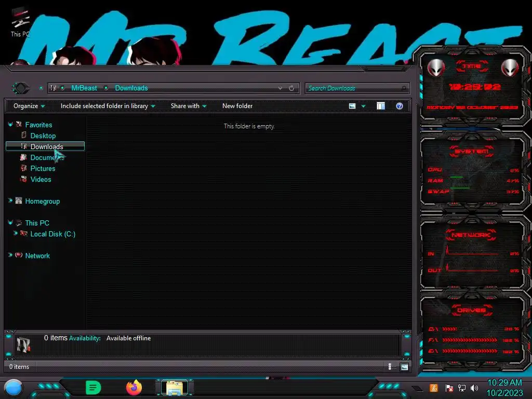Click the right alien head on TIME widget

coord(510,68)
